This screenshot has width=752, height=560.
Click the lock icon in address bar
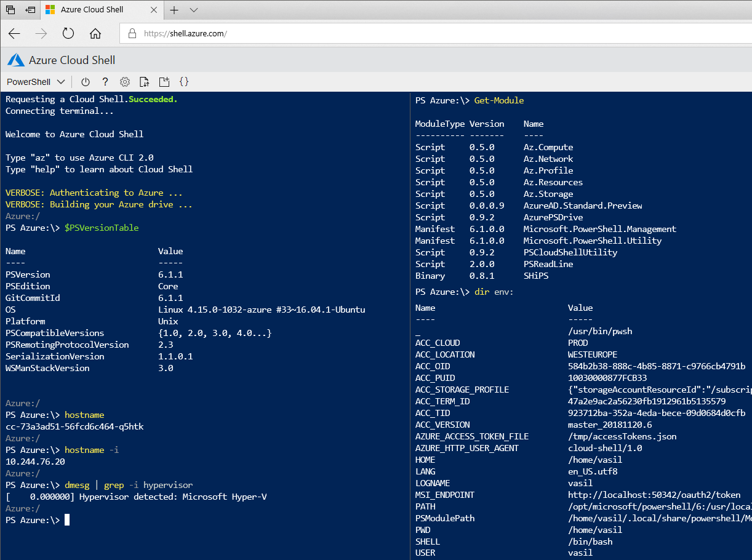[x=132, y=34]
